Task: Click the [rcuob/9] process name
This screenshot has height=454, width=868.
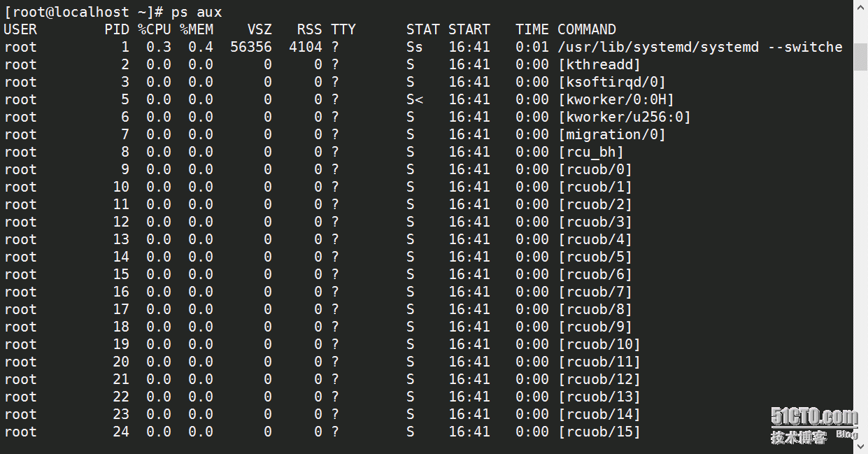Action: pos(595,327)
